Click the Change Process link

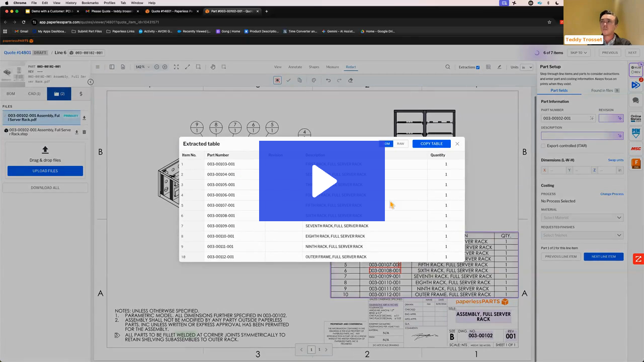click(x=612, y=194)
